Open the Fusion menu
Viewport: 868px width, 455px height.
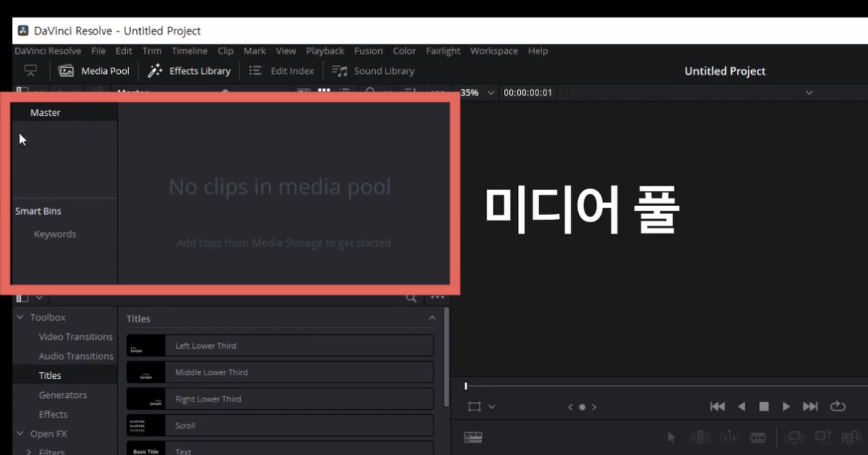(368, 51)
